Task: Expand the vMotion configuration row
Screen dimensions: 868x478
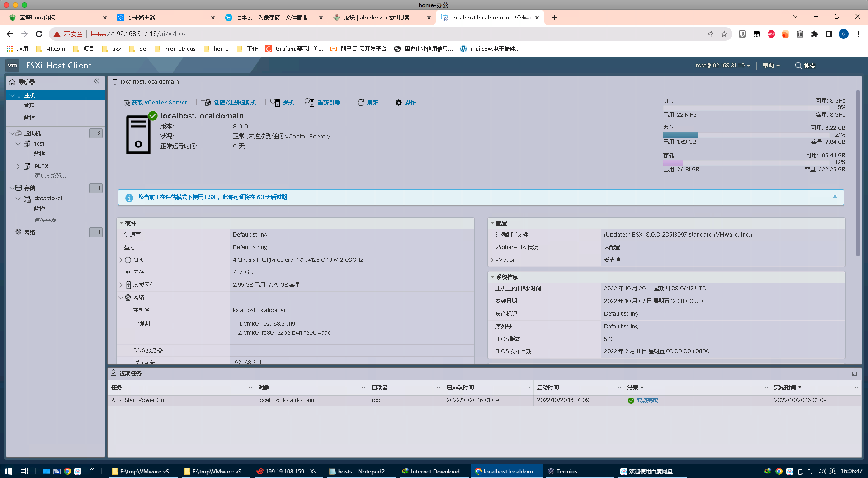Action: (x=492, y=260)
